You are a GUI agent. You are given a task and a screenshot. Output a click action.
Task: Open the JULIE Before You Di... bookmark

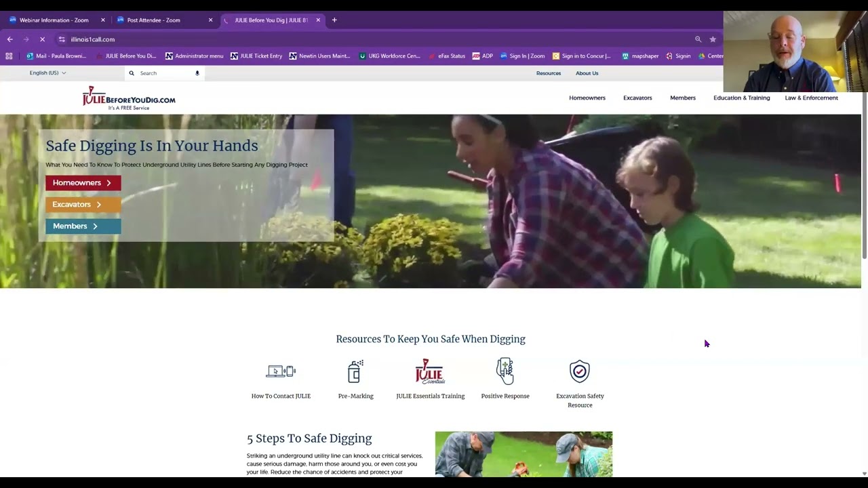click(126, 56)
